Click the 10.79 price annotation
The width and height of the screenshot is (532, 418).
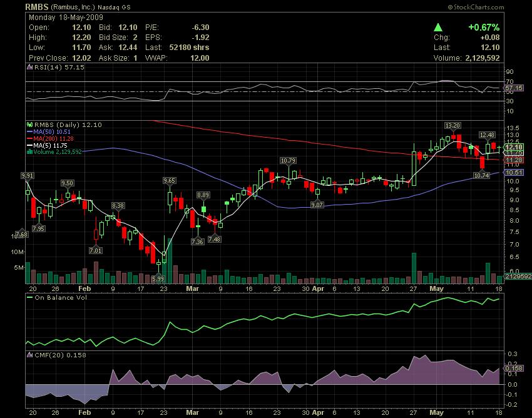(x=288, y=160)
